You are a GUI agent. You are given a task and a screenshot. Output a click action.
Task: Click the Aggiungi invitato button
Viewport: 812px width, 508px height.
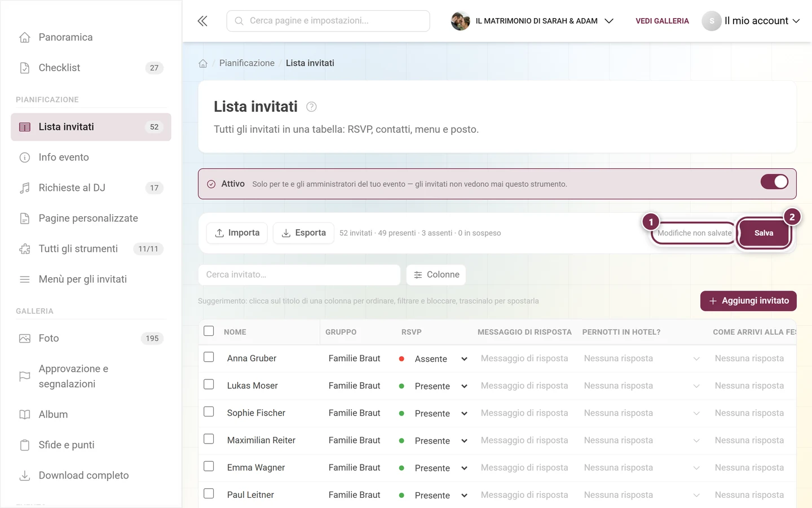pyautogui.click(x=748, y=301)
